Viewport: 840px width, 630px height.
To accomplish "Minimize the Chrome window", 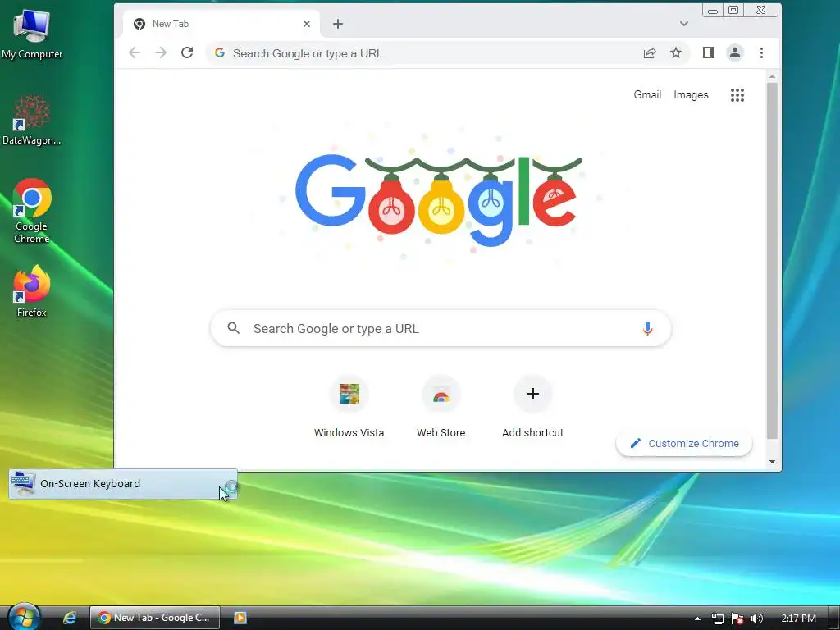I will click(712, 10).
